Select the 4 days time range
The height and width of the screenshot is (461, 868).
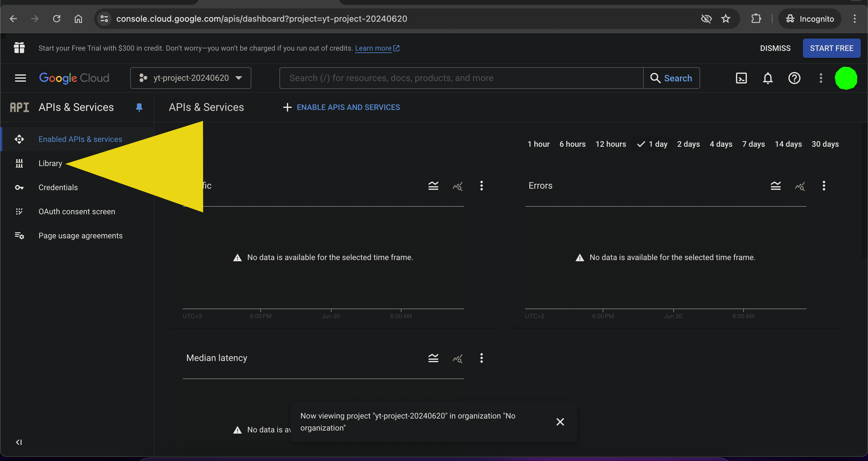coord(721,144)
